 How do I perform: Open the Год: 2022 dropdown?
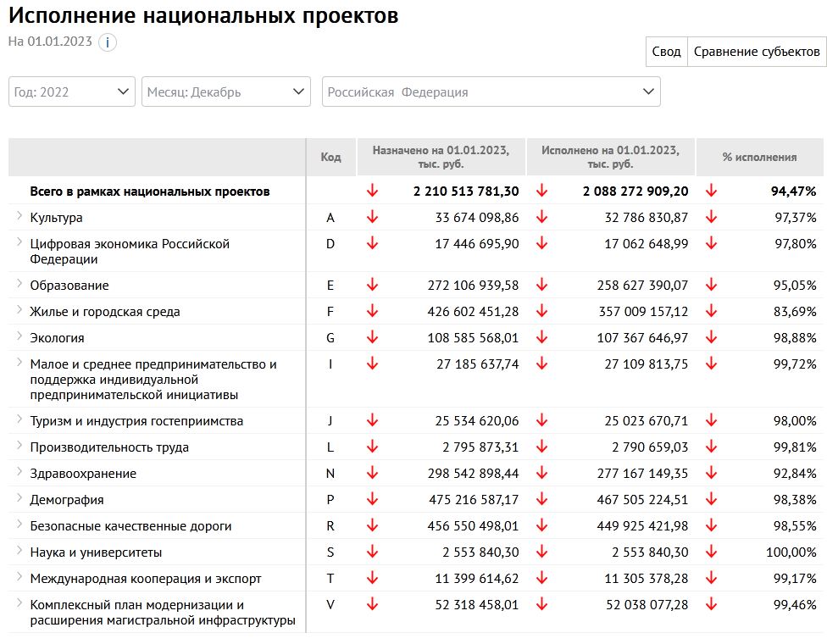[x=72, y=92]
